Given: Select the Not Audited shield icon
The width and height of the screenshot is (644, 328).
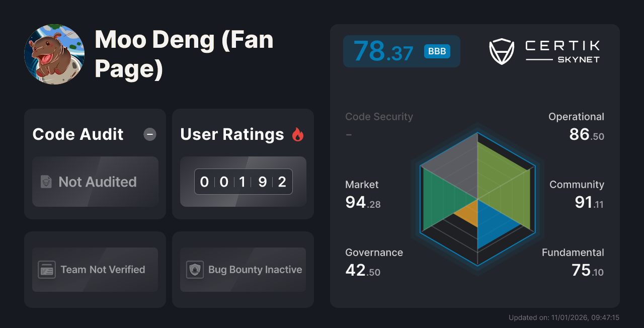Looking at the screenshot, I should coord(45,182).
